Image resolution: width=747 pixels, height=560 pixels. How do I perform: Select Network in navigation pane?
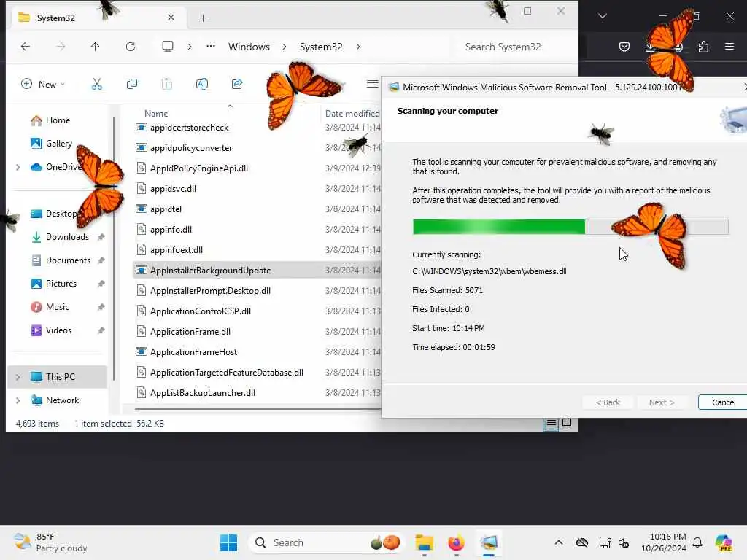(62, 400)
